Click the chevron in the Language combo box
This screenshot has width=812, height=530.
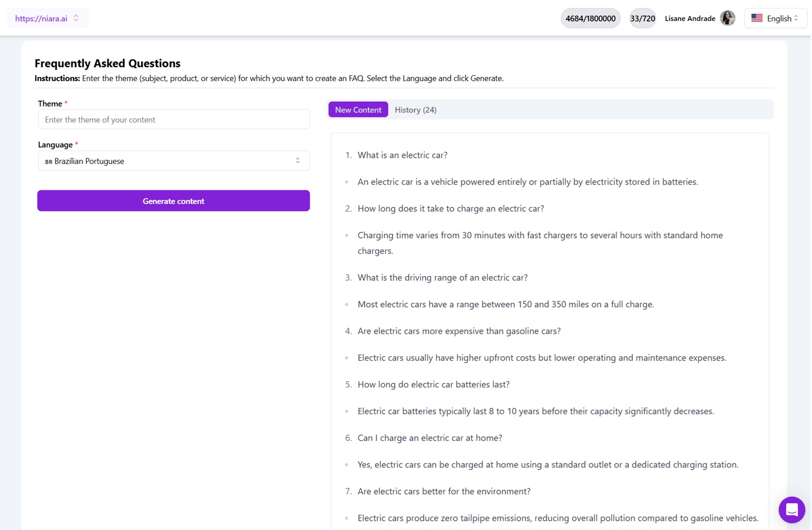[297, 160]
